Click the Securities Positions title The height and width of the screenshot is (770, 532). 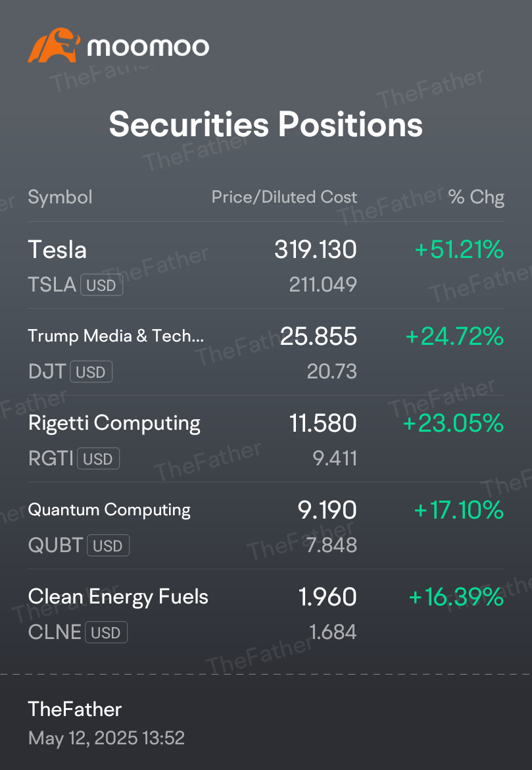click(x=266, y=124)
